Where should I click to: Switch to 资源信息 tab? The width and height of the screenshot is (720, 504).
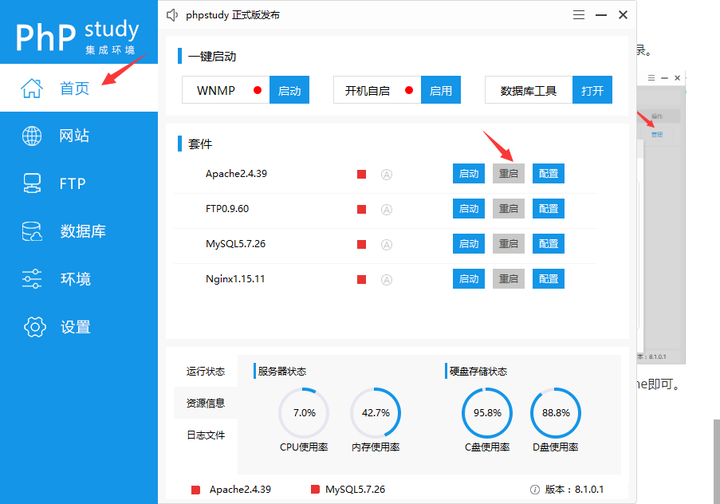pyautogui.click(x=206, y=403)
